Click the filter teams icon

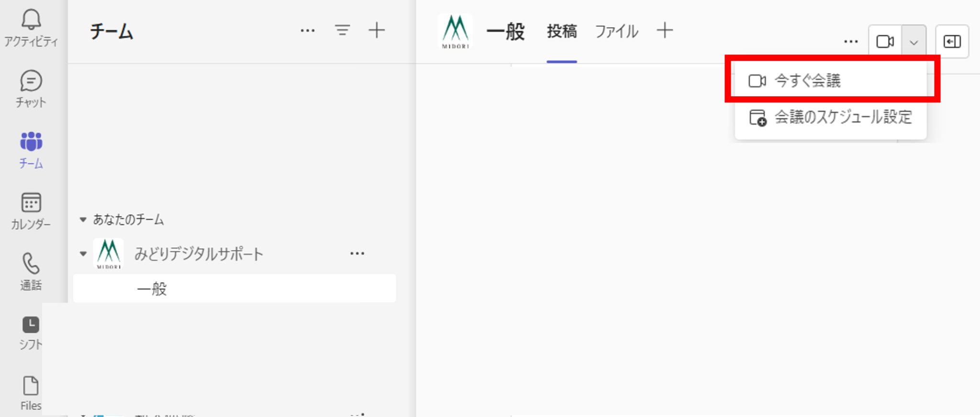tap(342, 31)
